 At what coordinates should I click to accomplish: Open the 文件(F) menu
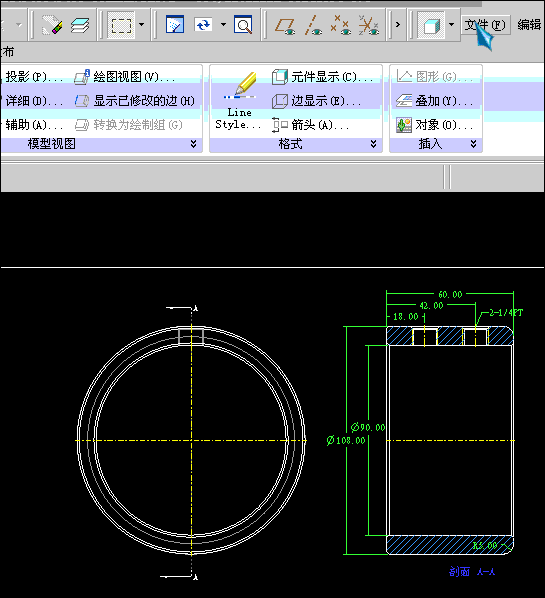485,25
